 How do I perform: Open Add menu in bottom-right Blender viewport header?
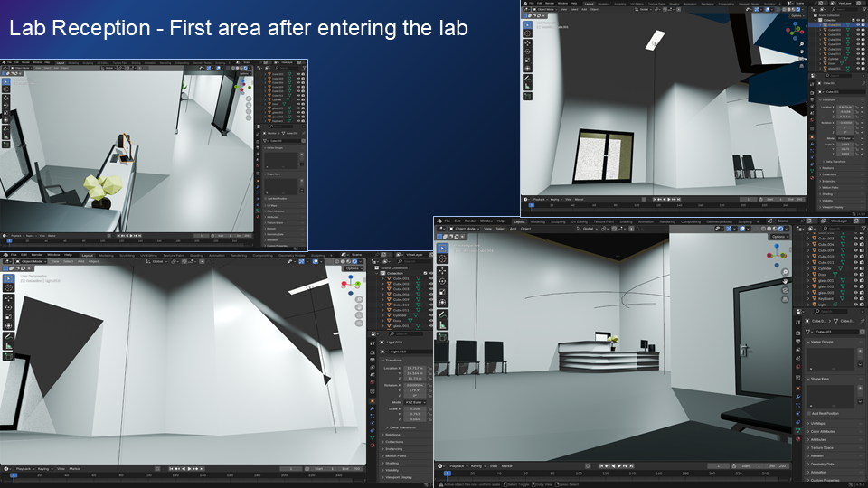coord(513,229)
